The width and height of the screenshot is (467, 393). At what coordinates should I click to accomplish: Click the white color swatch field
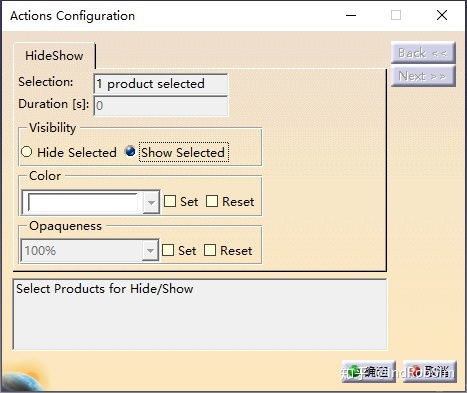click(x=83, y=202)
